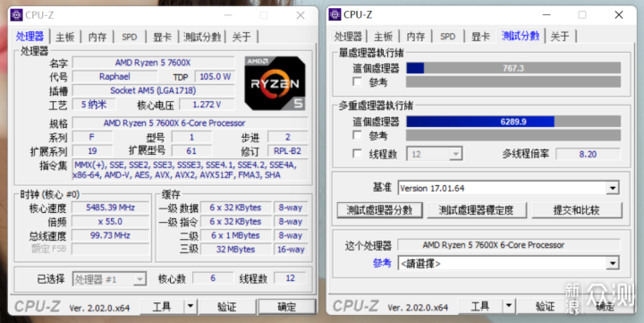Screen dimensions: 644x323
Task: Click the CPU-Z app icon in right window title bar
Action: point(335,15)
